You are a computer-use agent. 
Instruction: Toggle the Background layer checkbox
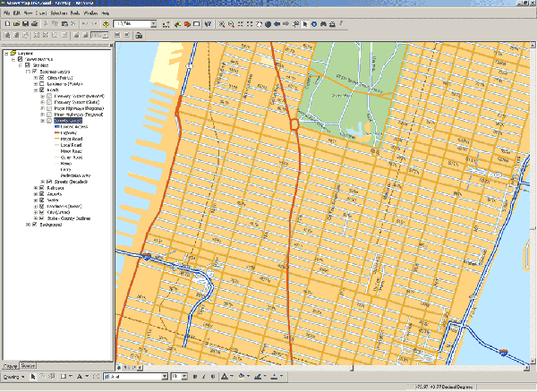34,225
